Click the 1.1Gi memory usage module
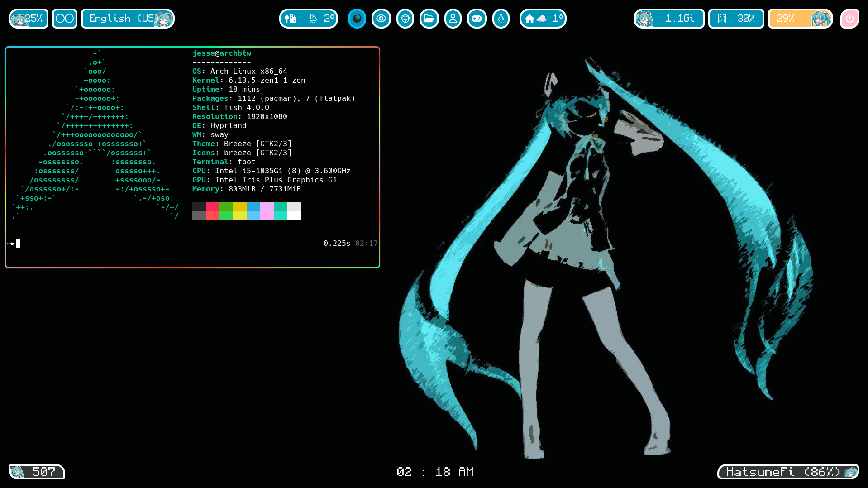This screenshot has width=868, height=488. [x=669, y=19]
